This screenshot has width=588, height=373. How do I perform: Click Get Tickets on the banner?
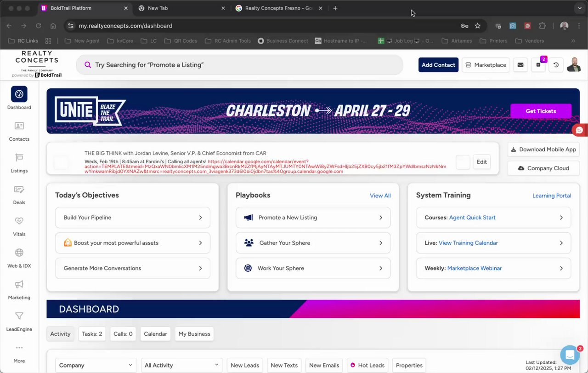pyautogui.click(x=541, y=111)
